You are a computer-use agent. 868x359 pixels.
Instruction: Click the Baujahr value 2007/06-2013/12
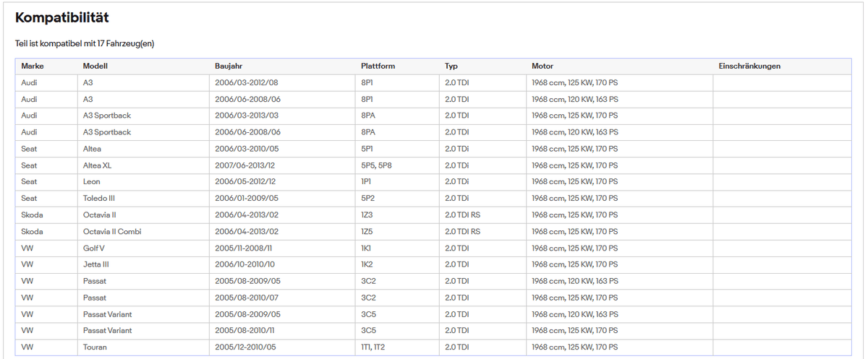(x=246, y=165)
